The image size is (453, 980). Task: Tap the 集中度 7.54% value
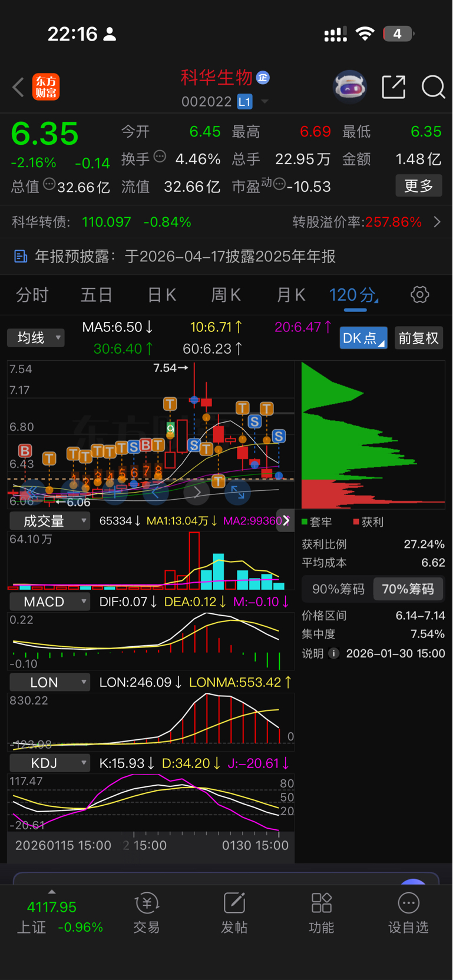428,634
